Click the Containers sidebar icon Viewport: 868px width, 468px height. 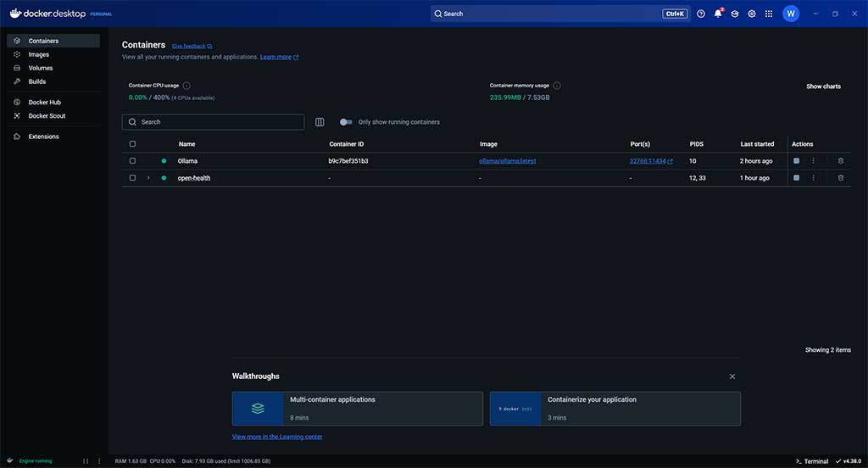tap(17, 41)
